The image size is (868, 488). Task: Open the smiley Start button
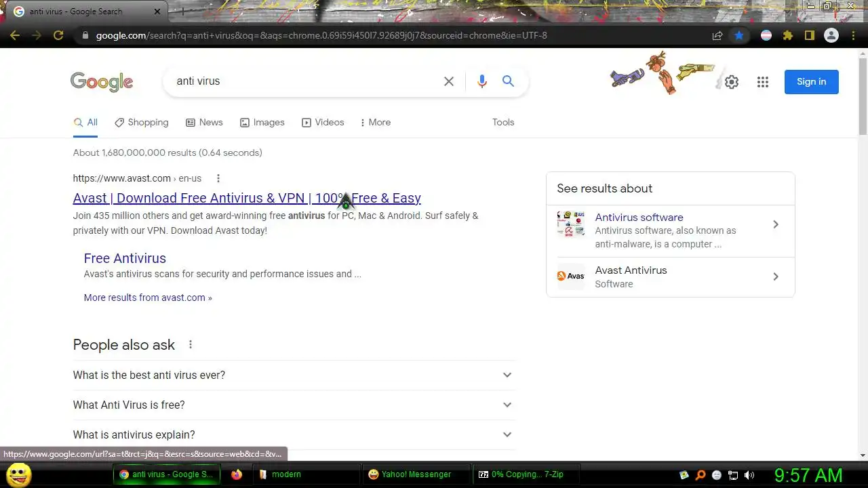click(x=18, y=474)
